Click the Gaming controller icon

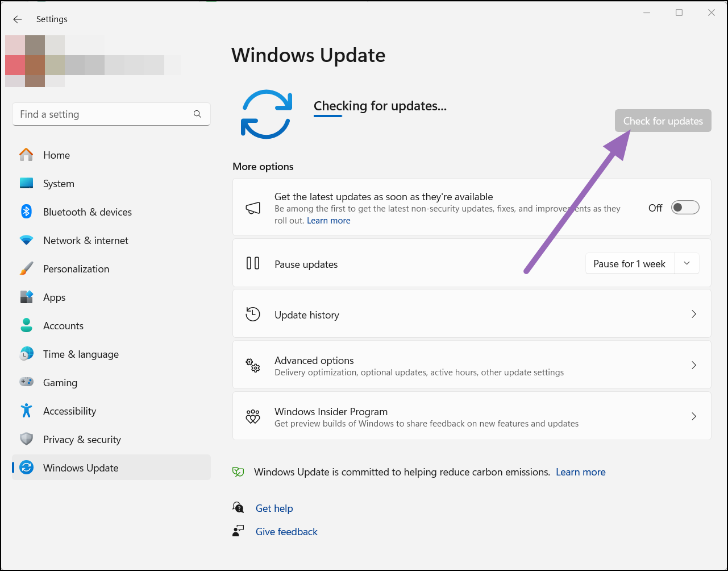coord(26,382)
